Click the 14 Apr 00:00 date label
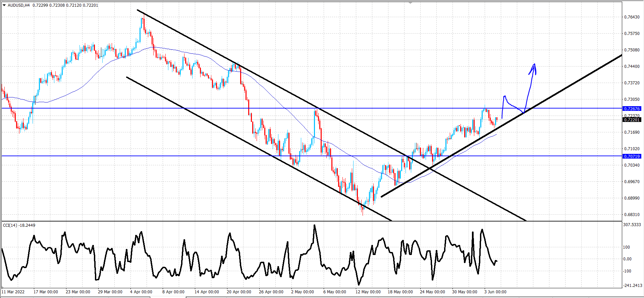 point(207,292)
